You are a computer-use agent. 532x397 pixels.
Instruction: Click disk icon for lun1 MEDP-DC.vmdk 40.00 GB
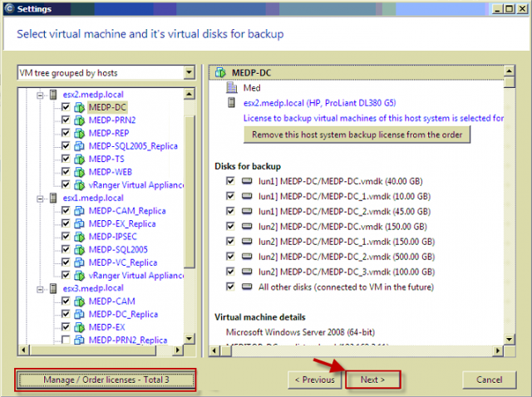pos(247,181)
